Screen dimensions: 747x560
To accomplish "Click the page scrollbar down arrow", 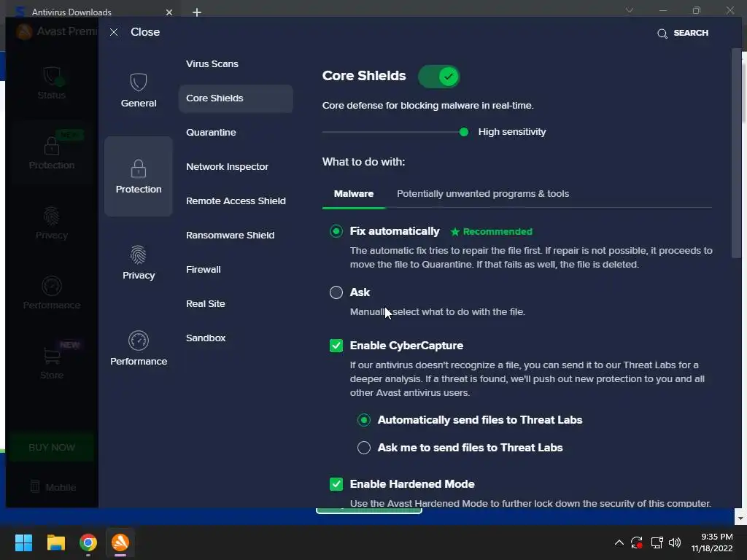I will (740, 518).
